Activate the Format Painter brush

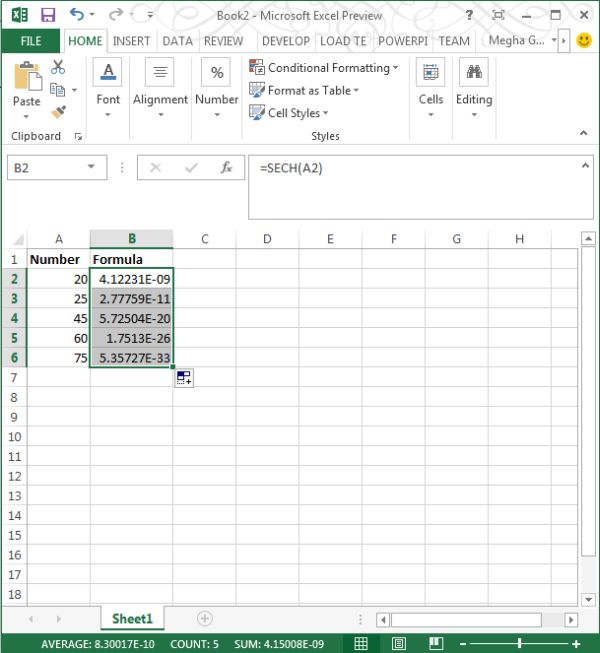[x=58, y=112]
